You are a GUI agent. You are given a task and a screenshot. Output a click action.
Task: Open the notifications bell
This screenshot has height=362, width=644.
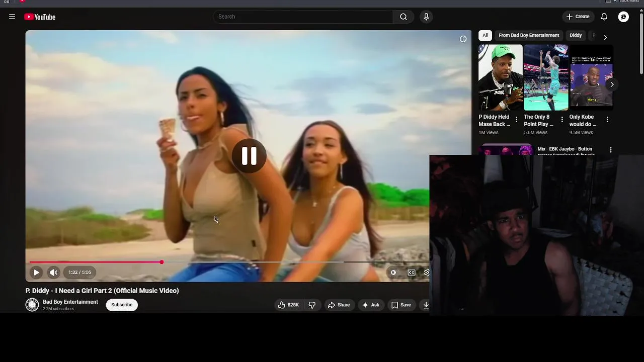click(x=604, y=17)
